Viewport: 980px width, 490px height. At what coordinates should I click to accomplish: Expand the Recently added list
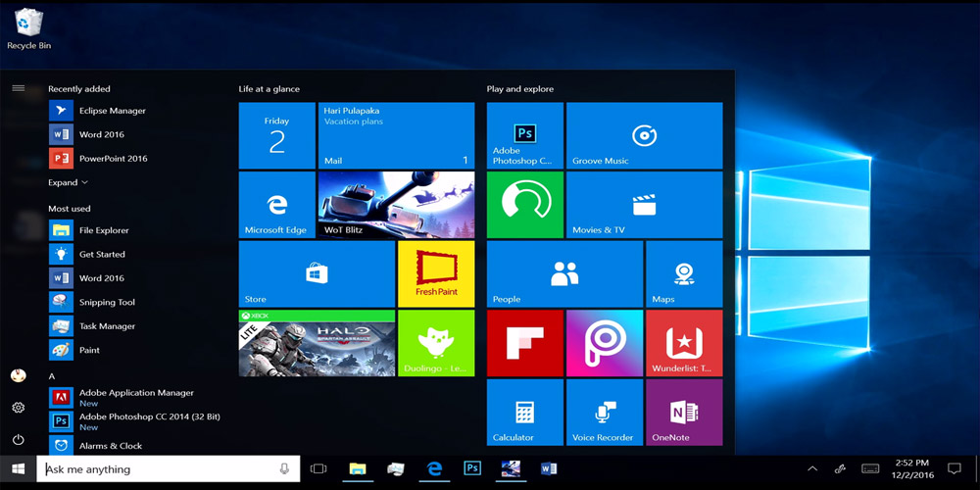coord(69,182)
